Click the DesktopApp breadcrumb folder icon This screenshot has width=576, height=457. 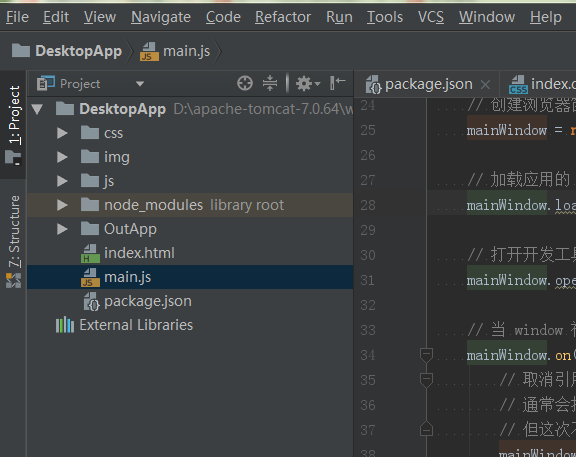pyautogui.click(x=21, y=51)
